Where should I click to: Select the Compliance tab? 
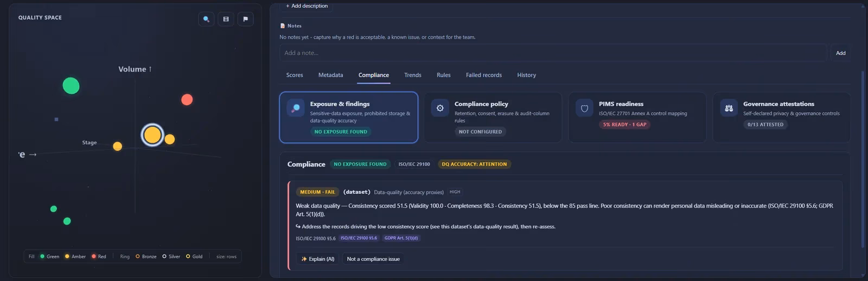coord(374,75)
